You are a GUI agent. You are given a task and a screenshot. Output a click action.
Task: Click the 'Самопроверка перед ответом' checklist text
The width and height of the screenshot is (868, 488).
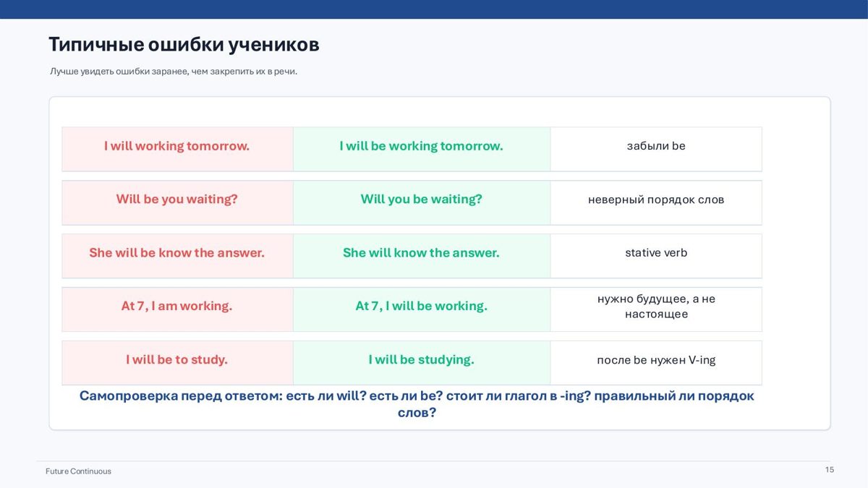point(417,405)
